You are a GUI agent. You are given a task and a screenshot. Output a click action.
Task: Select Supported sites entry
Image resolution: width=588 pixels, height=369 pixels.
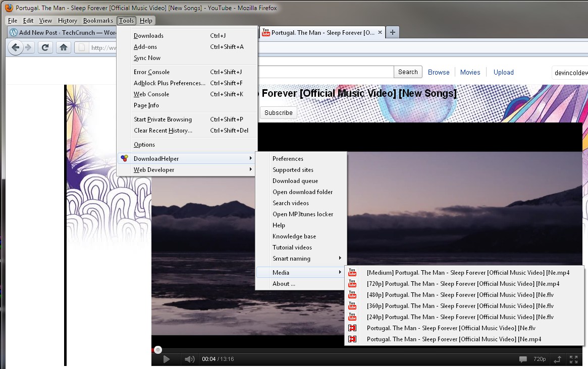pyautogui.click(x=301, y=170)
